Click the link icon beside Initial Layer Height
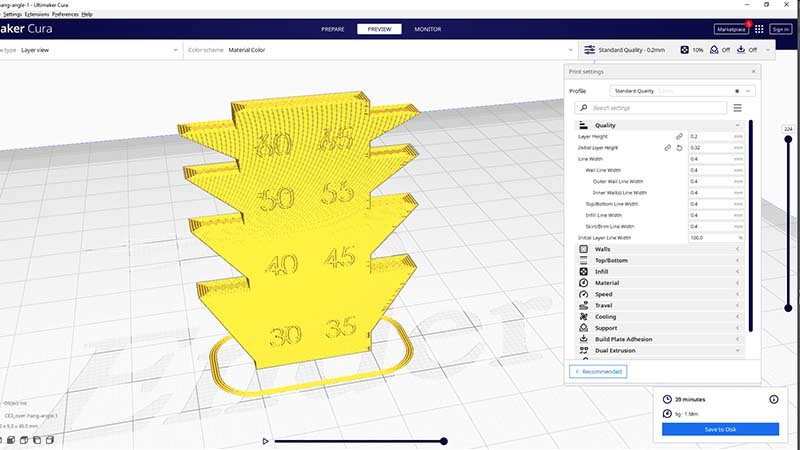The width and height of the screenshot is (800, 450). [667, 147]
